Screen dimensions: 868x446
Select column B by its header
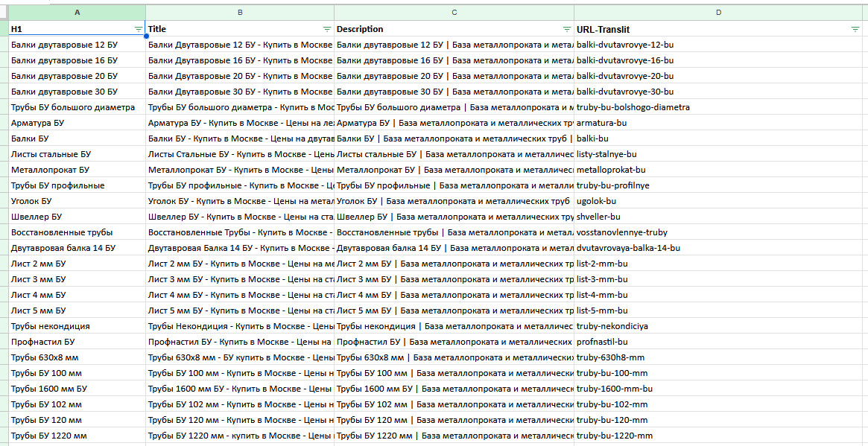pyautogui.click(x=240, y=13)
